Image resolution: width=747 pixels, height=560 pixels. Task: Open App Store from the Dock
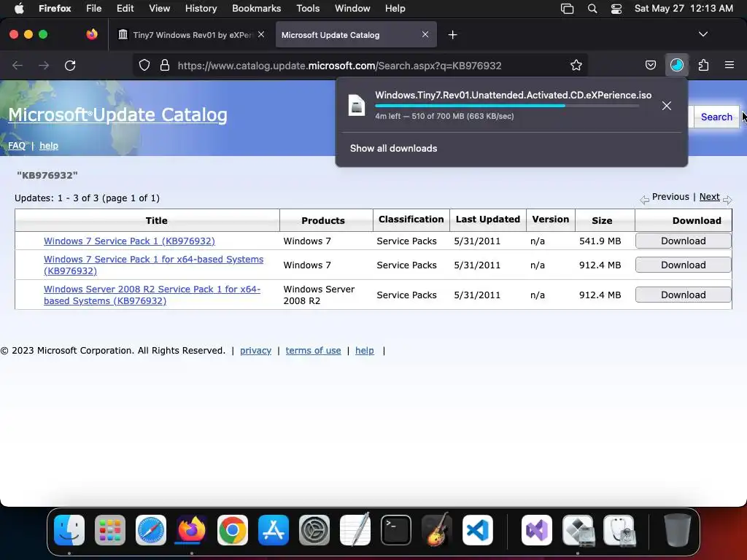tap(274, 530)
